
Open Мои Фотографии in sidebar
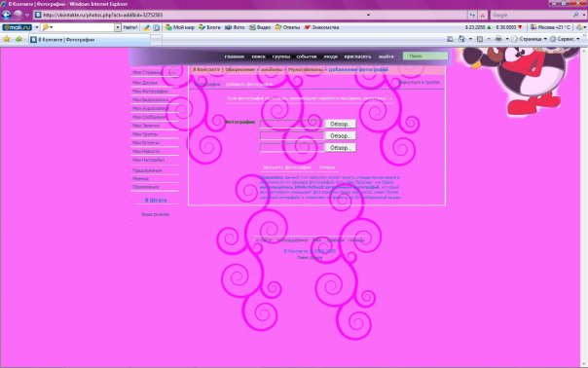(x=150, y=92)
